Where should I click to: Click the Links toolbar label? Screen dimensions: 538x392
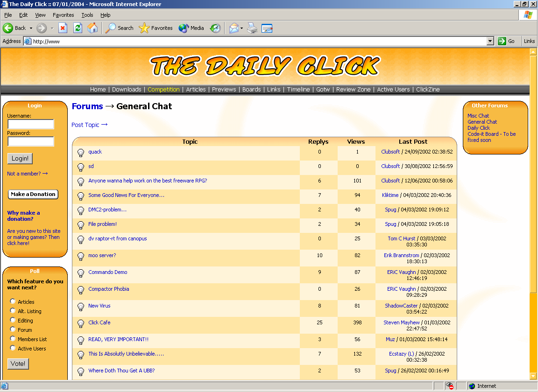[x=529, y=41]
